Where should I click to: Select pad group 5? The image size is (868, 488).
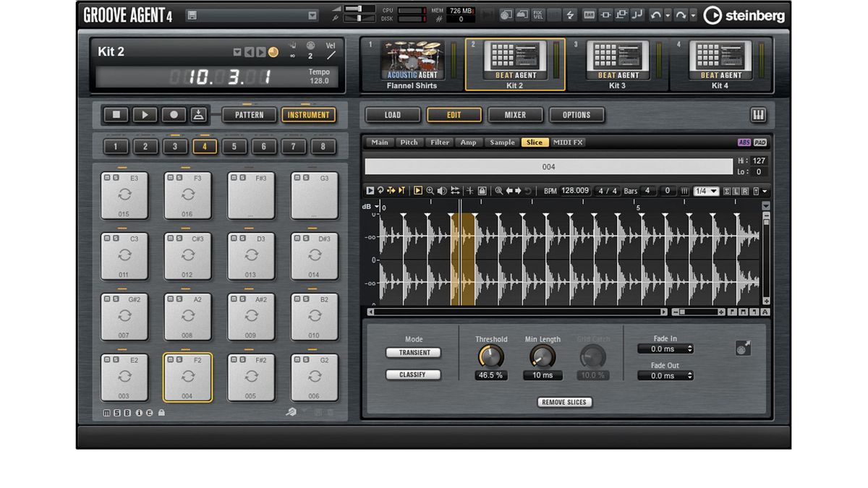pos(234,147)
